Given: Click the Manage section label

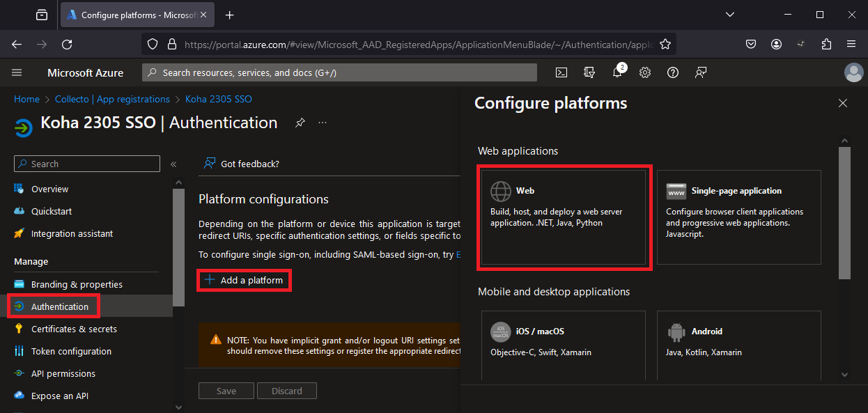Looking at the screenshot, I should [x=31, y=262].
